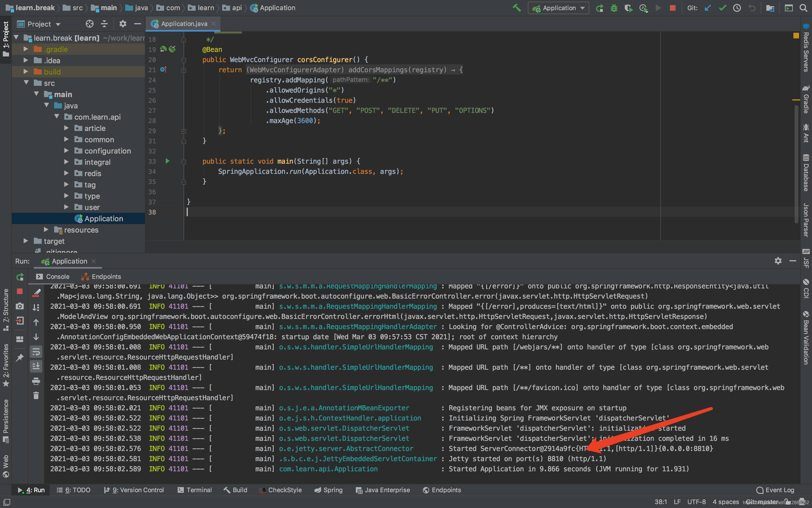Open the 6: TODO tool window tab

tap(74, 490)
